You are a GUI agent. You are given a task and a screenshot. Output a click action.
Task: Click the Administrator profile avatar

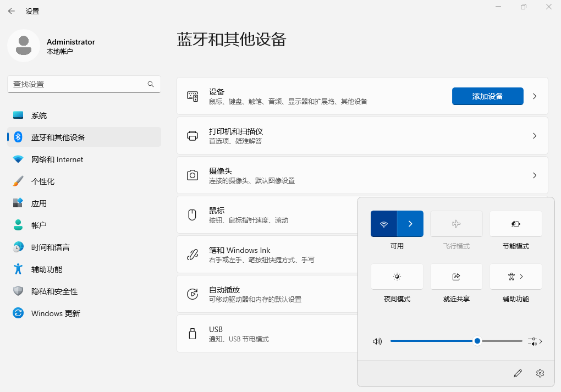click(x=24, y=46)
